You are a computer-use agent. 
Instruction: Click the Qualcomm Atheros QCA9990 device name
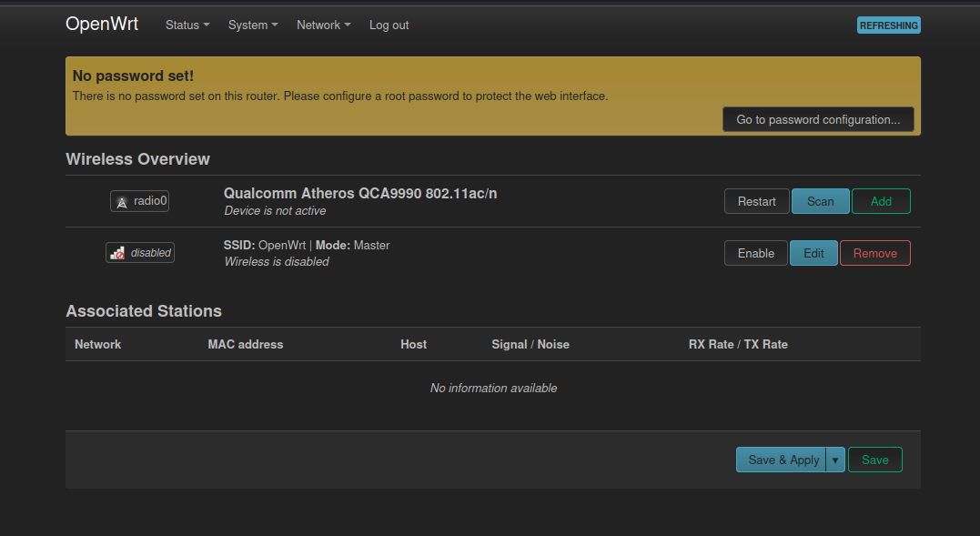[360, 194]
